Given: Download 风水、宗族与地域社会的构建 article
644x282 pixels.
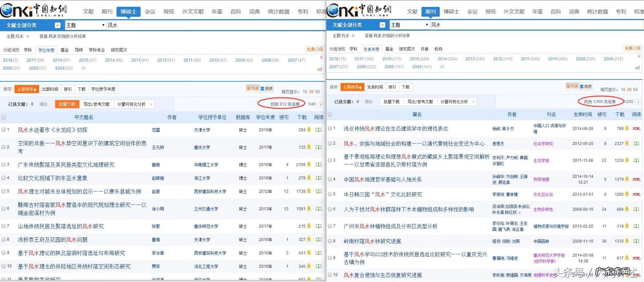Looking at the screenshot, I should [x=627, y=143].
